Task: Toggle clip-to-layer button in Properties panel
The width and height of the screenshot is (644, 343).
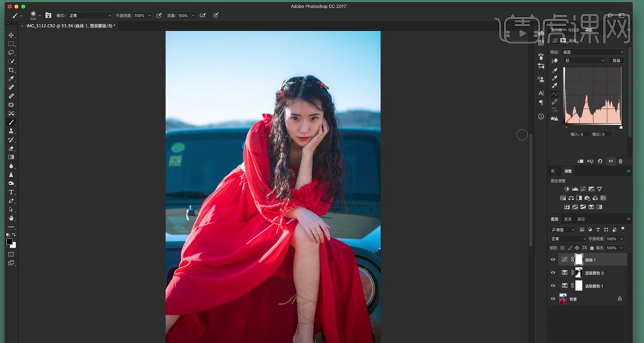Action: coord(580,161)
